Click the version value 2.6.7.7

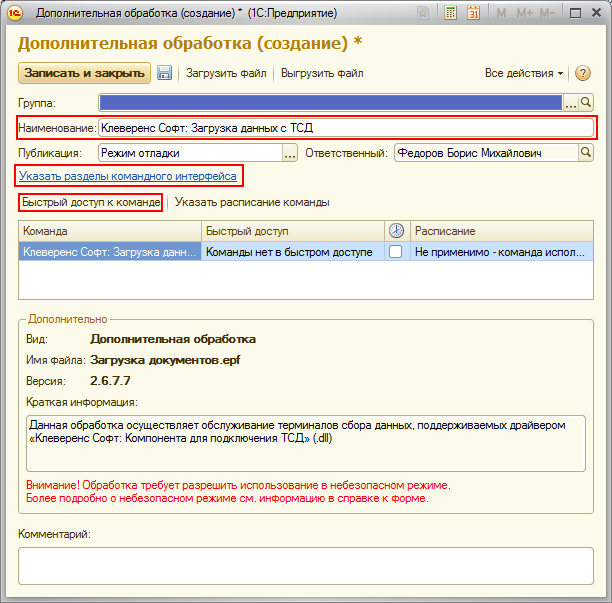(x=110, y=381)
